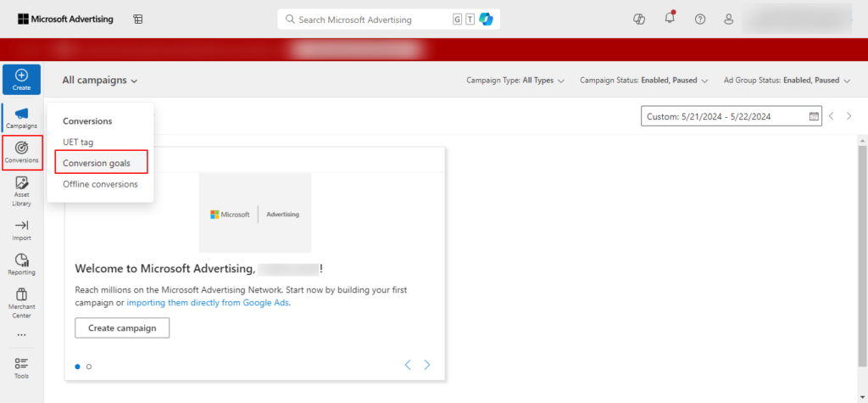
Task: Open the help question mark icon
Action: click(x=699, y=20)
